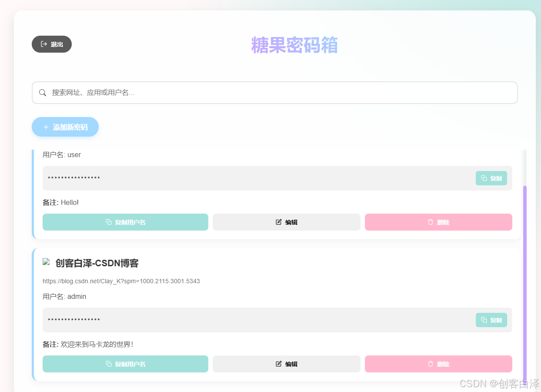This screenshot has width=541, height=392.
Task: Click the purple scrollbar on the right
Action: coord(525,283)
